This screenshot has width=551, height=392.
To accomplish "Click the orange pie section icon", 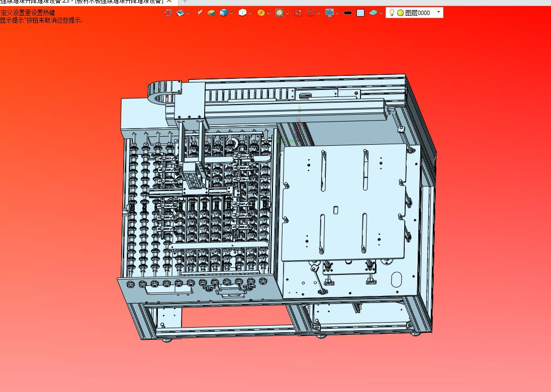I will (261, 13).
